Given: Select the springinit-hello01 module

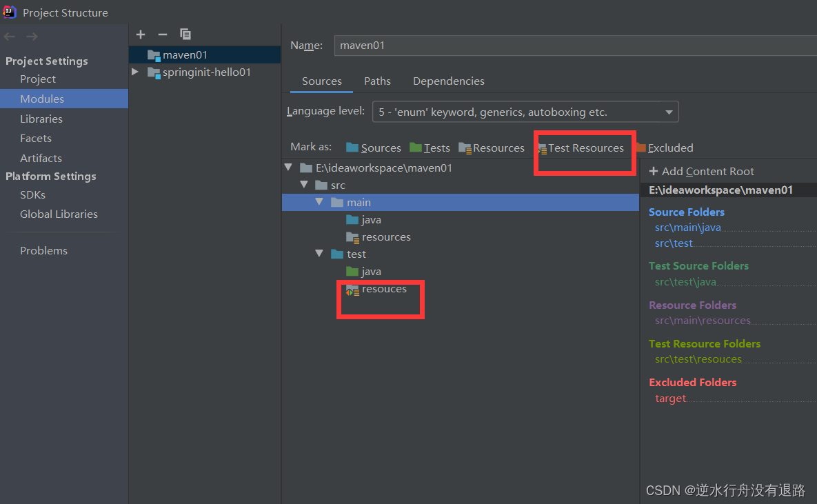Looking at the screenshot, I should click(x=205, y=72).
